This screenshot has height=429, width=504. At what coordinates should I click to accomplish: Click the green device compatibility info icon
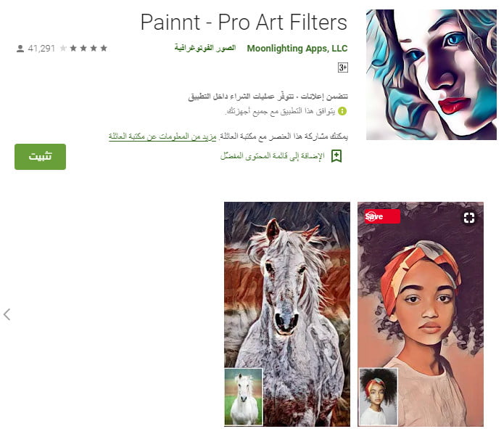[342, 111]
